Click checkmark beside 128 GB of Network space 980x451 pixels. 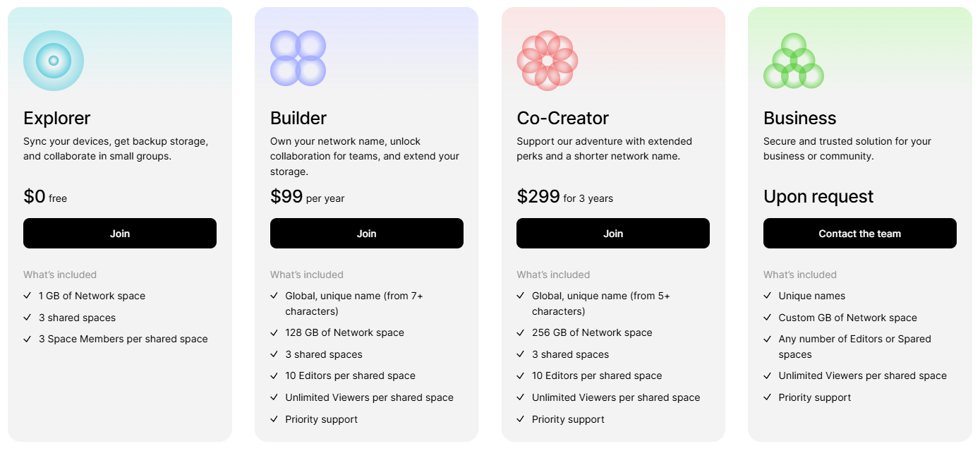pyautogui.click(x=274, y=332)
